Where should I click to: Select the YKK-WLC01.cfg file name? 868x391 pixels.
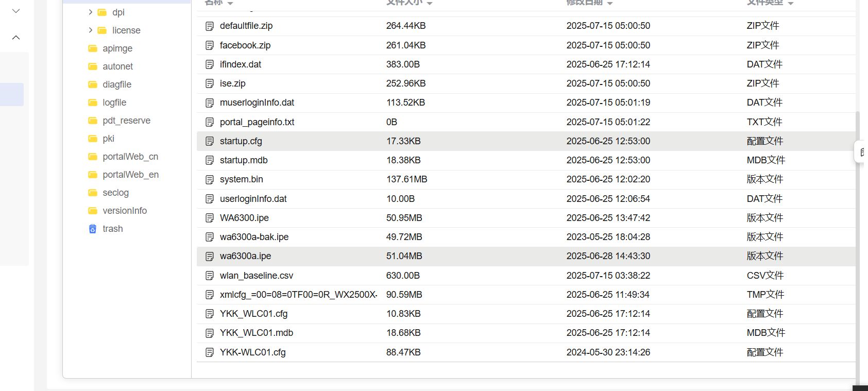(x=253, y=352)
